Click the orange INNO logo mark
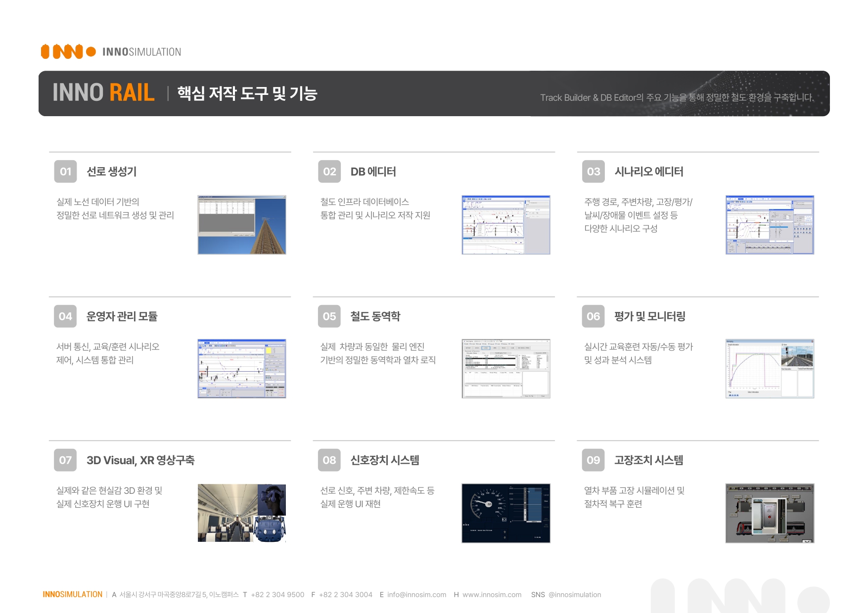This screenshot has width=868, height=613. point(68,51)
